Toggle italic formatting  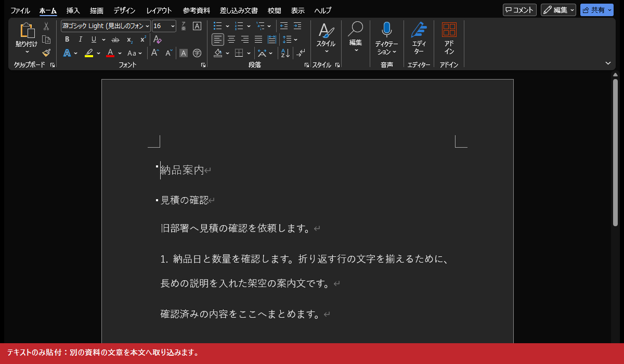(x=80, y=40)
